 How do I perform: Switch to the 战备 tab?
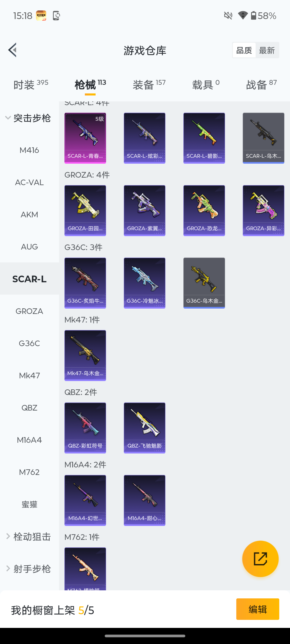pos(261,85)
